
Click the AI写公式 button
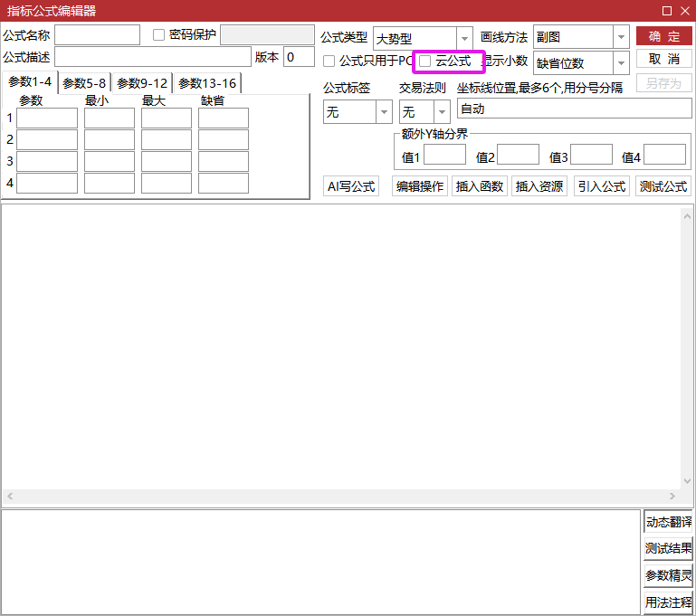point(351,186)
